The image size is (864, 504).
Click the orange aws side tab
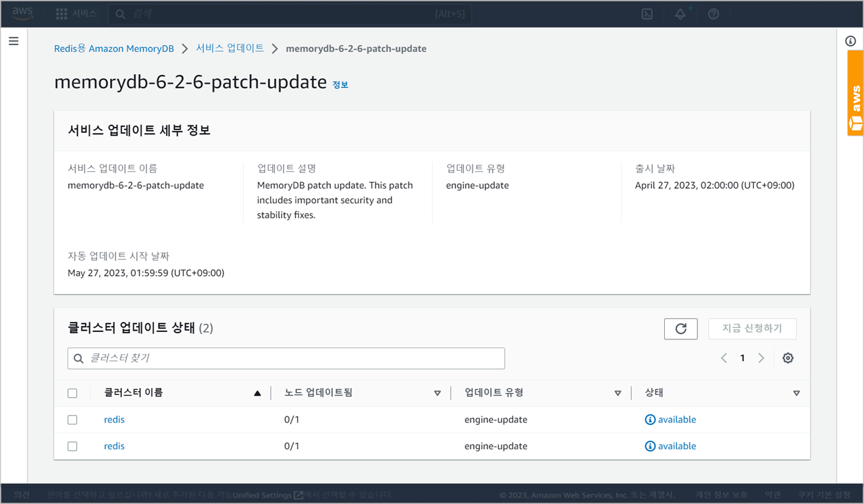[x=855, y=93]
